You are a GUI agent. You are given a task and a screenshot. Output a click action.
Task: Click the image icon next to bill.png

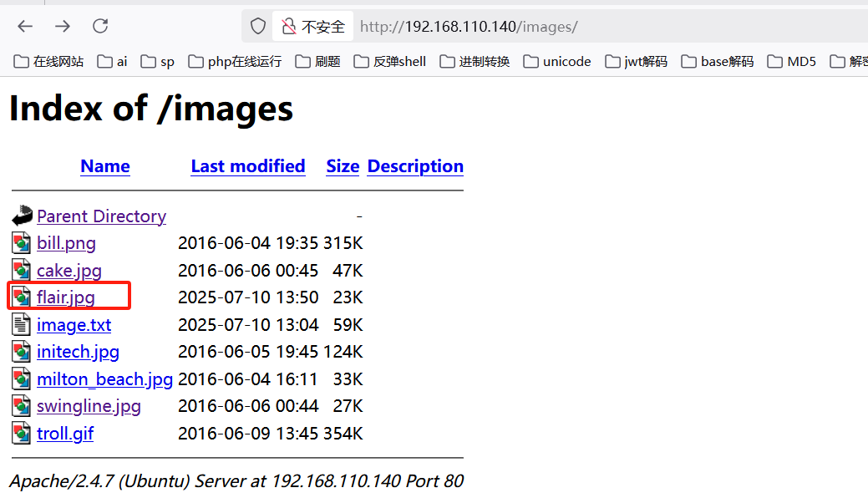(x=21, y=243)
